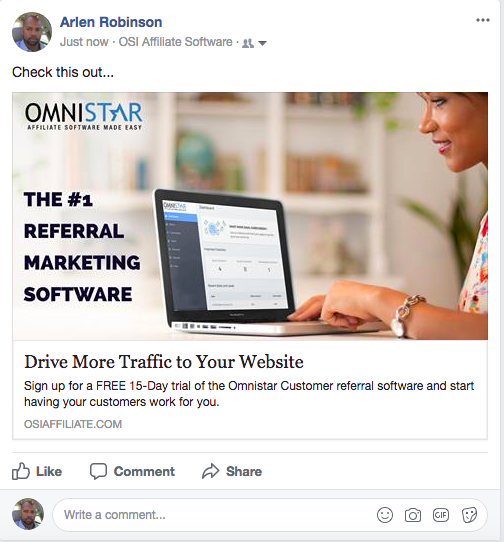
Task: Open the GIF picker icon
Action: click(441, 515)
